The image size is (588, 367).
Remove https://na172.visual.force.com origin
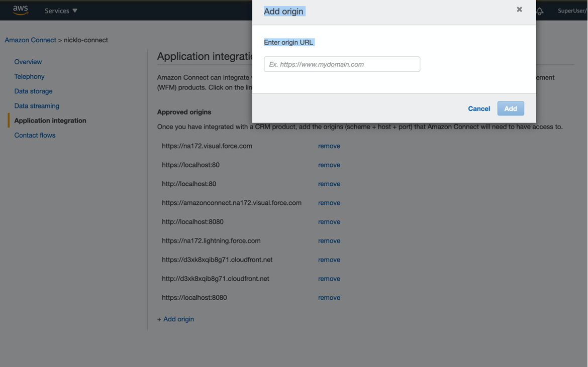(x=329, y=146)
